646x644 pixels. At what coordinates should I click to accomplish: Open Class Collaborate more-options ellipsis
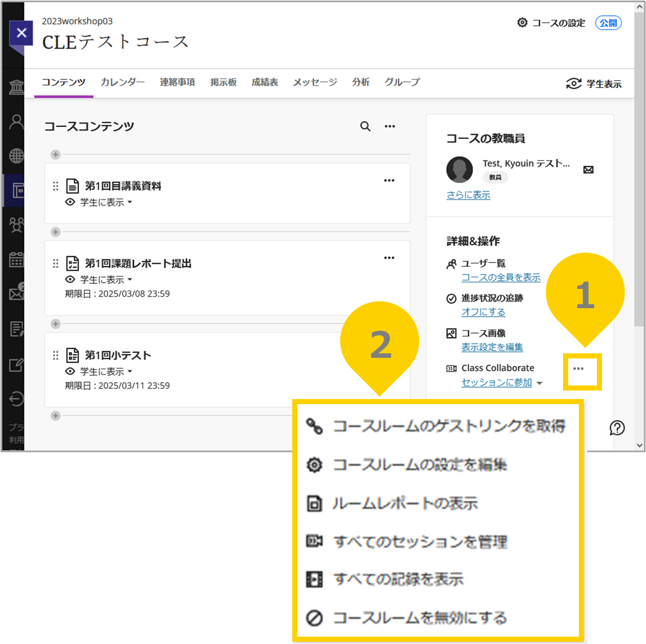pos(578,369)
